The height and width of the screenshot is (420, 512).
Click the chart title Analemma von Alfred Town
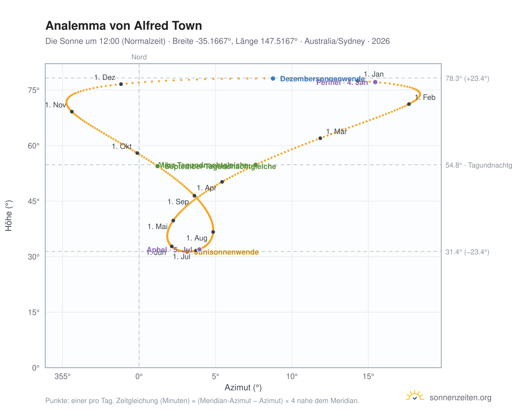[x=124, y=26]
